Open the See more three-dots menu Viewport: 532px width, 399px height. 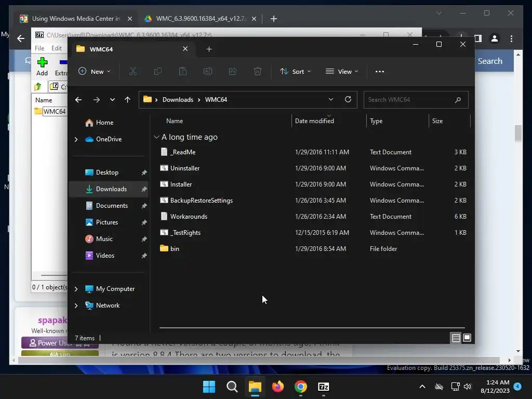(380, 72)
